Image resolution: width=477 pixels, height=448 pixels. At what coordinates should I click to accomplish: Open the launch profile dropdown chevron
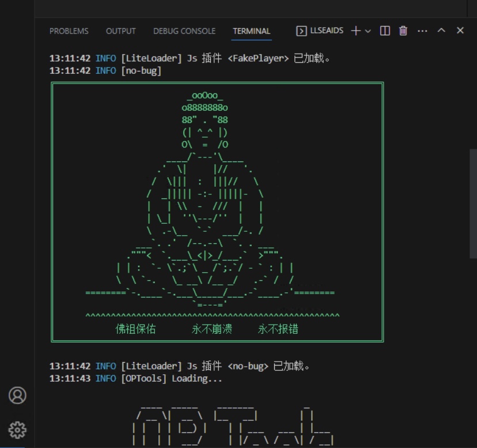[368, 31]
